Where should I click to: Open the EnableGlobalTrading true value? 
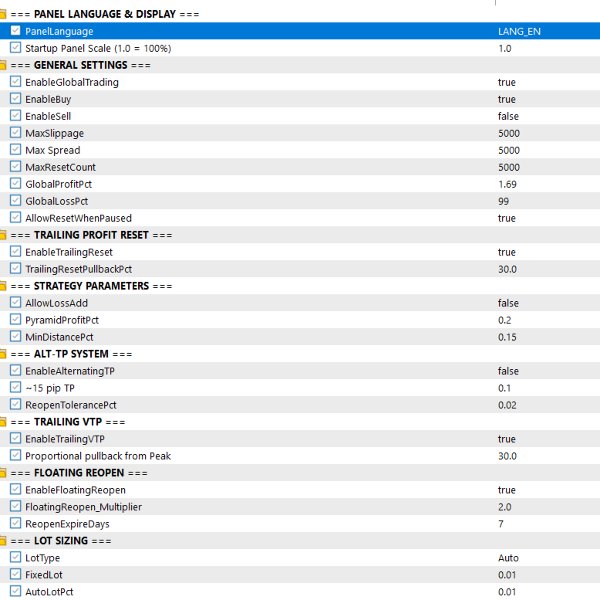(x=507, y=82)
